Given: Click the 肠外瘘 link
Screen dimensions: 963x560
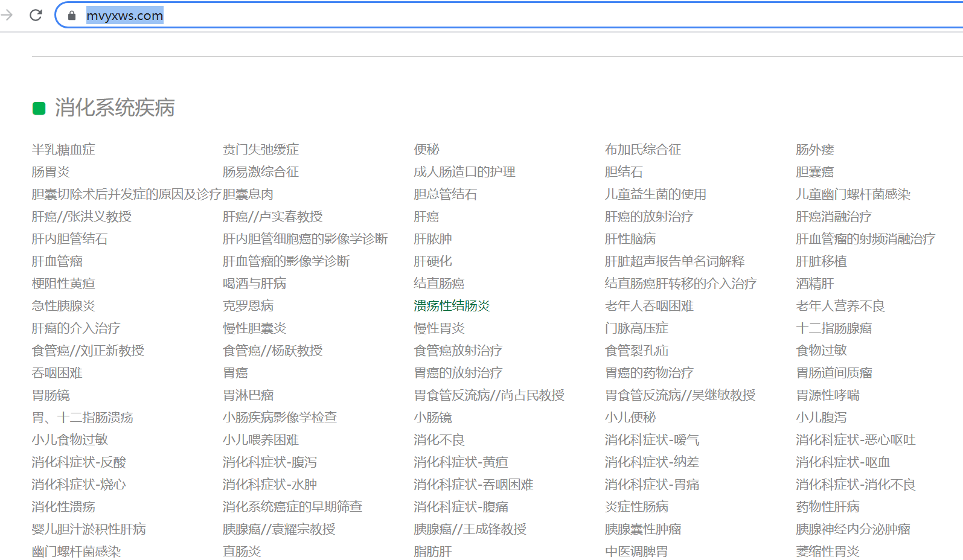Looking at the screenshot, I should pyautogui.click(x=814, y=150).
